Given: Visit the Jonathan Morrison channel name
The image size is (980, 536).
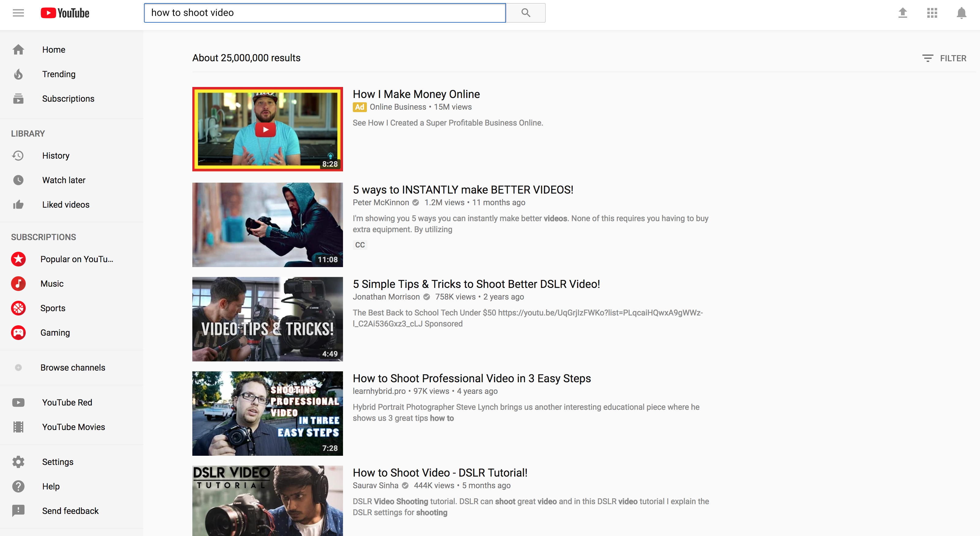Looking at the screenshot, I should pos(386,297).
